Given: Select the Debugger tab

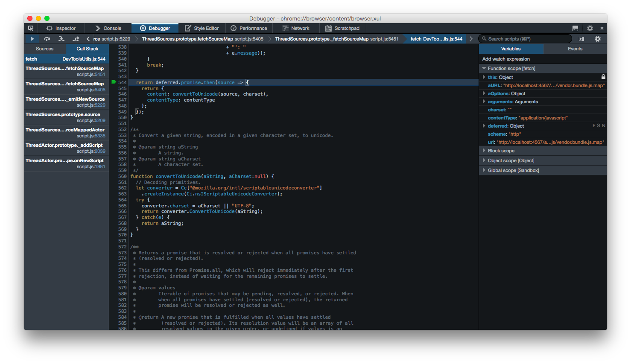Looking at the screenshot, I should click(155, 28).
